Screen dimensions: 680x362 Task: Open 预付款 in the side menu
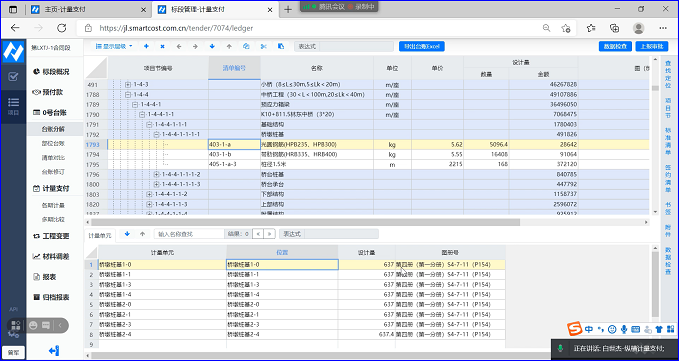[x=48, y=92]
